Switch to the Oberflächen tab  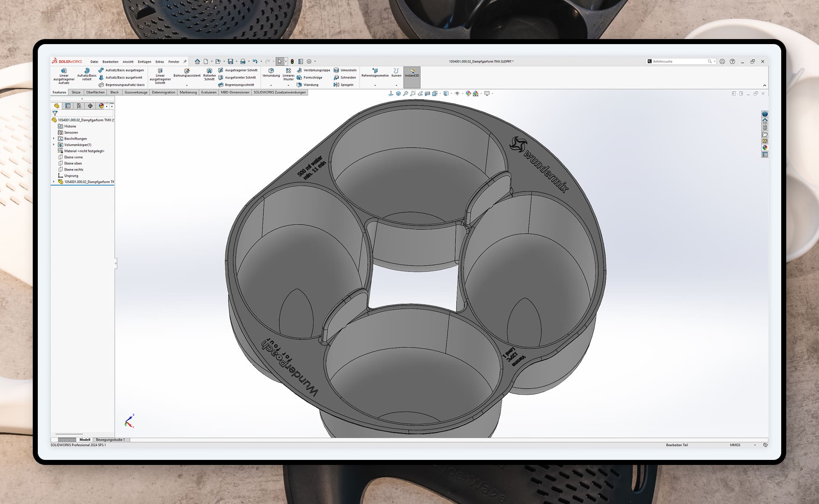click(x=95, y=92)
